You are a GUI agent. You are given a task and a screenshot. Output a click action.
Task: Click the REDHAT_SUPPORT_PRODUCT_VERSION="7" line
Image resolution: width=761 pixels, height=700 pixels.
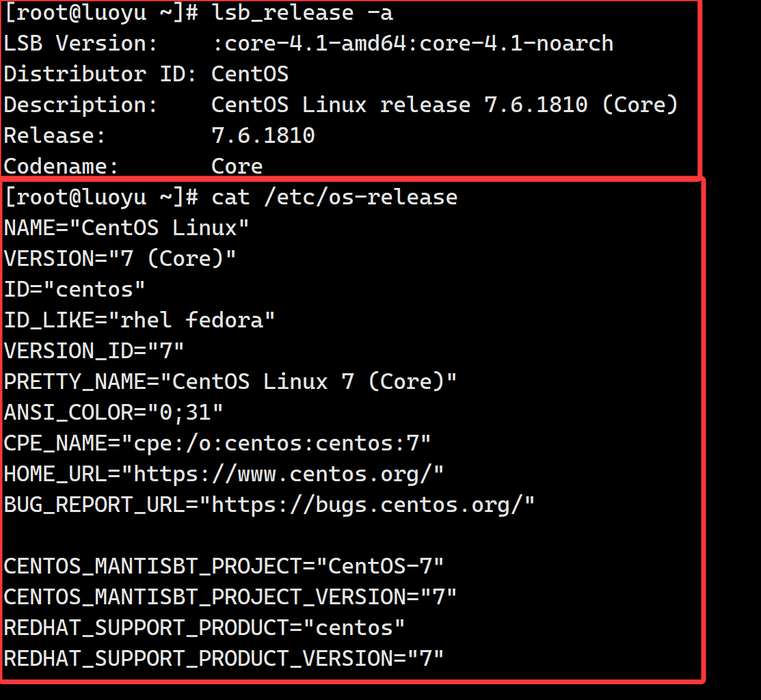pos(224,659)
